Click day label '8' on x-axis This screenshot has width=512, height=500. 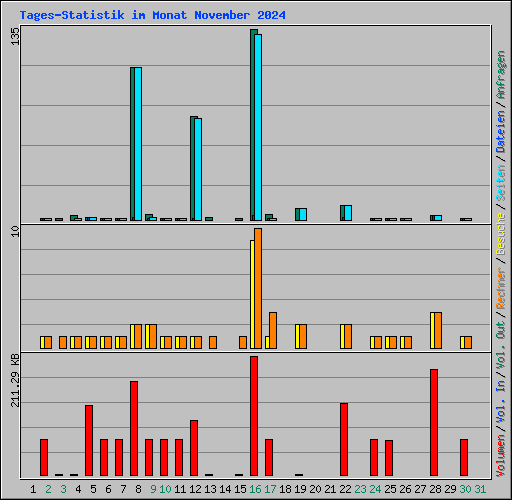pos(138,489)
